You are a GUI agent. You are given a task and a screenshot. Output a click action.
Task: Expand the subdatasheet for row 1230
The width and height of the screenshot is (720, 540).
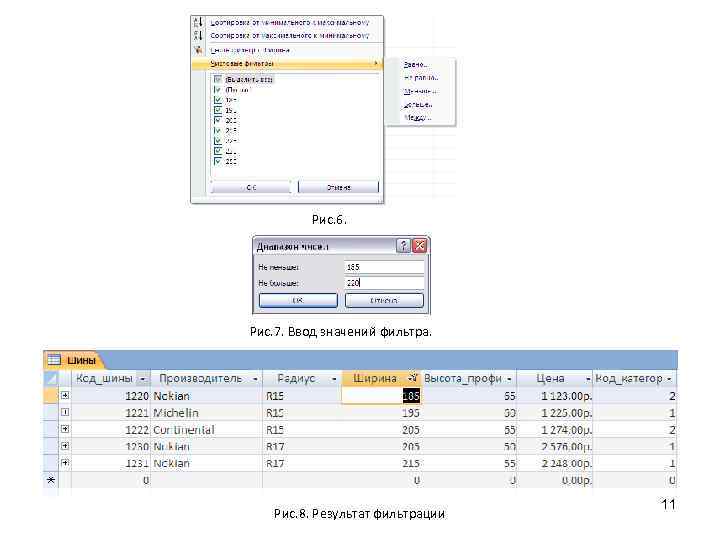click(x=65, y=446)
